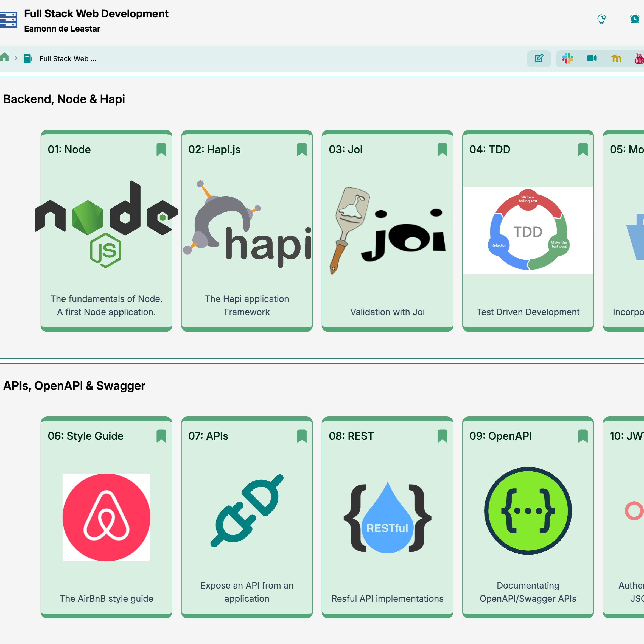
Task: Click bookmark icon on 04: TDD card
Action: point(583,149)
